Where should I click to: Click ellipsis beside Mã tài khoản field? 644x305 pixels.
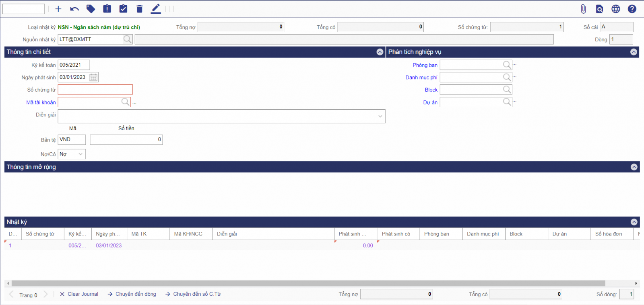point(134,103)
